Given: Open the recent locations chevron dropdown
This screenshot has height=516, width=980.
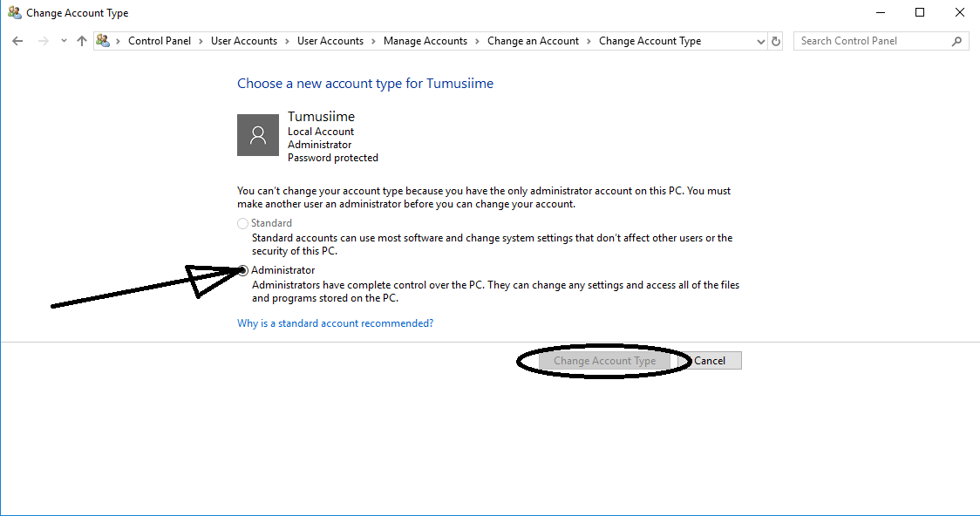Looking at the screenshot, I should (x=62, y=40).
